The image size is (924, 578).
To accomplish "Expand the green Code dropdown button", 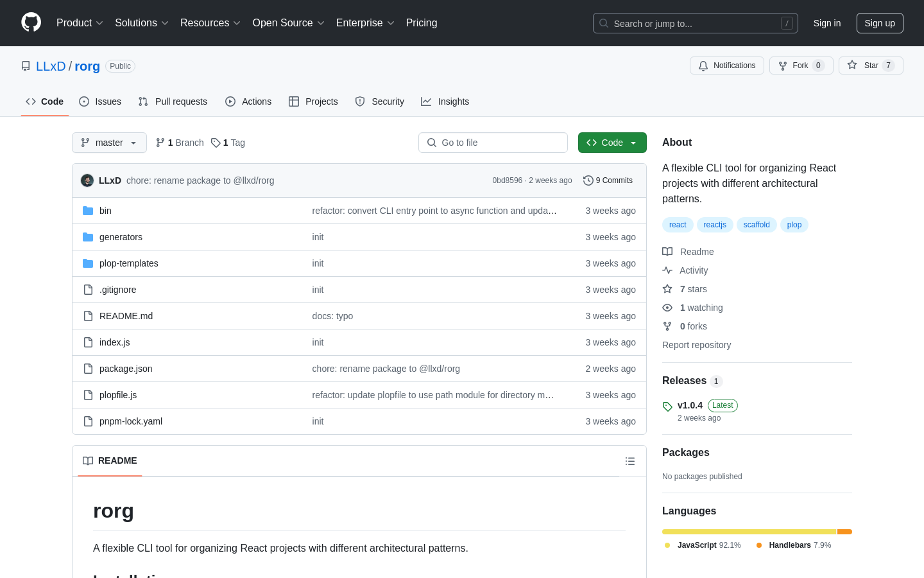I will 612,143.
